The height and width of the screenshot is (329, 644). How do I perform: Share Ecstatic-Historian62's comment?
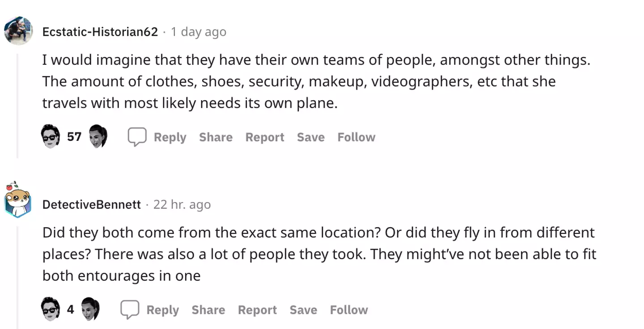(216, 137)
